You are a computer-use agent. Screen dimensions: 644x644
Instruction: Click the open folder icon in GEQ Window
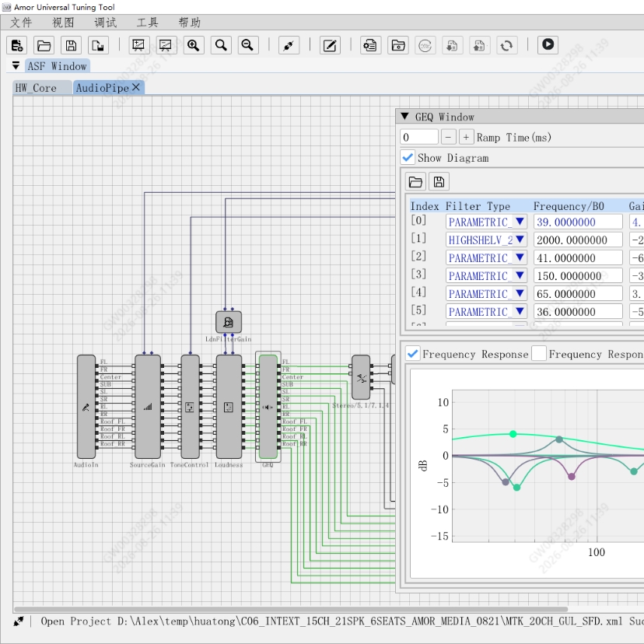(415, 181)
